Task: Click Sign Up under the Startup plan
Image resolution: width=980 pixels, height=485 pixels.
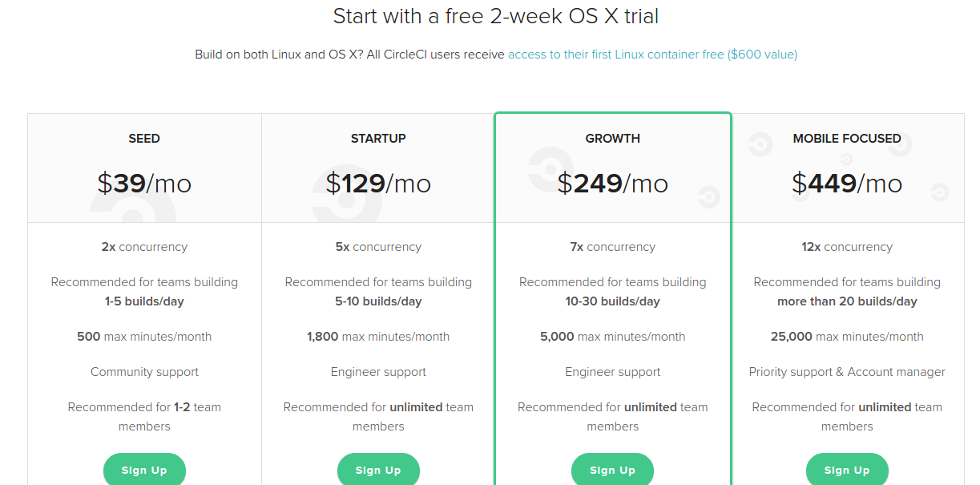Action: 378,470
